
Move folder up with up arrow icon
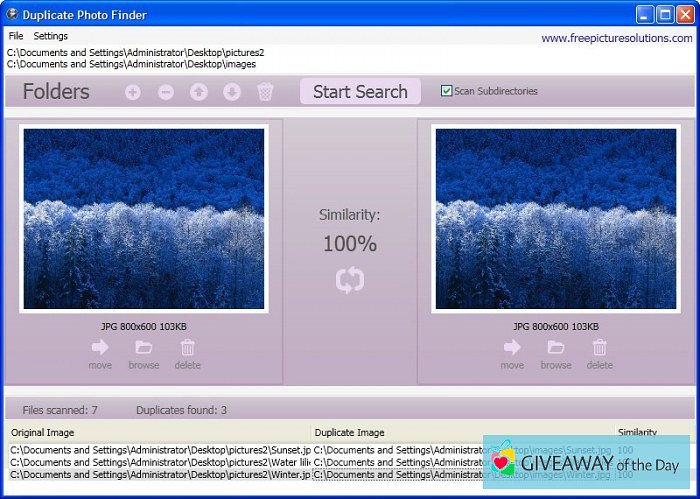(x=199, y=92)
